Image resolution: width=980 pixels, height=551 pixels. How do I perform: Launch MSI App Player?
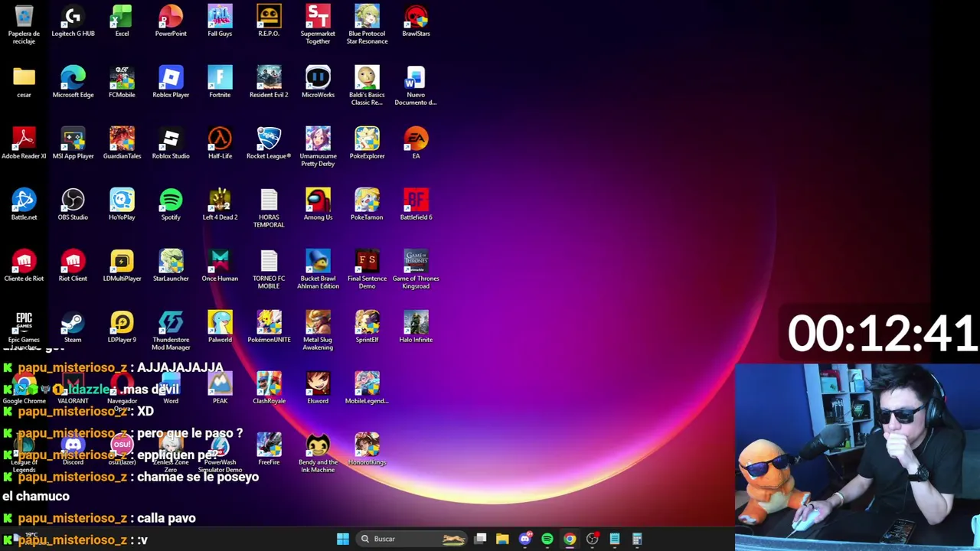tap(73, 144)
